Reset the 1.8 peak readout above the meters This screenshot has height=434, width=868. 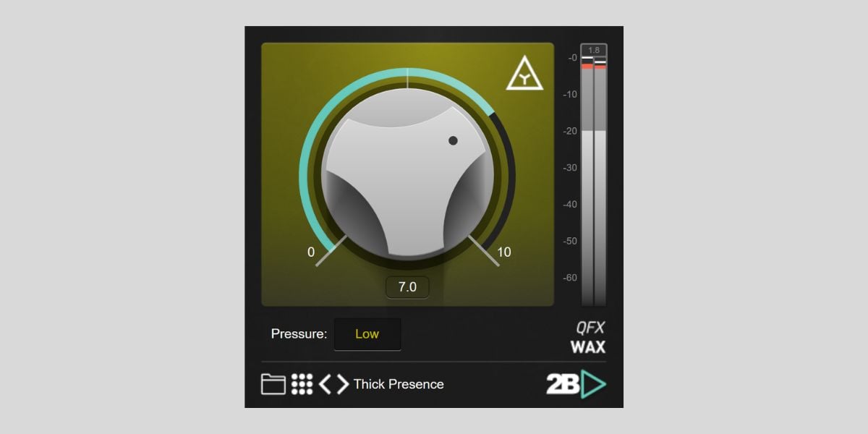coord(594,50)
